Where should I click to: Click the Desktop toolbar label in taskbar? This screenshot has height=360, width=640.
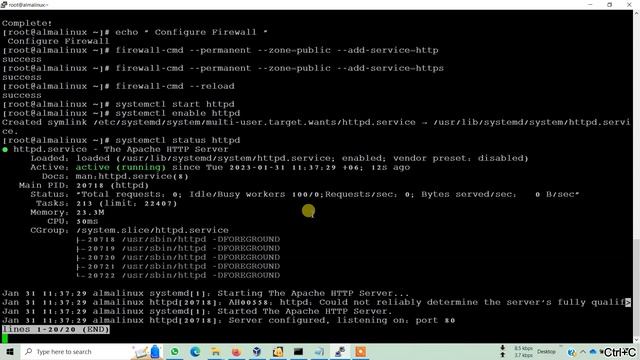coord(546,351)
